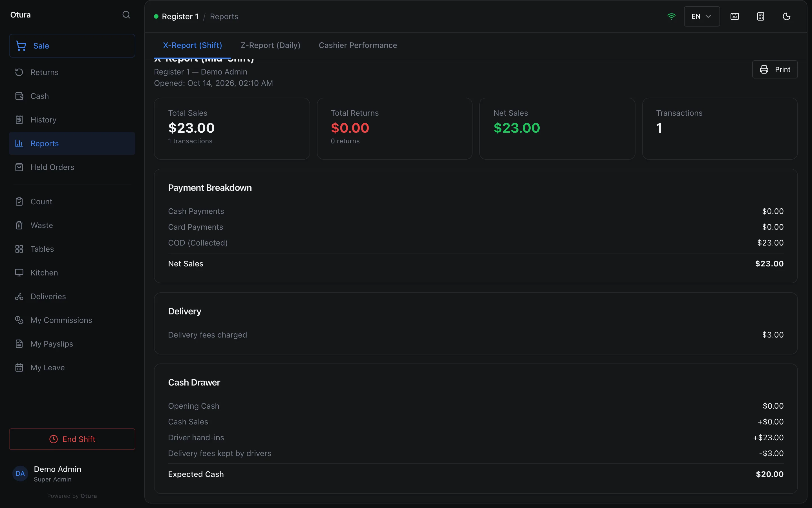Click the clock icon in End Shift
812x508 pixels.
tap(53, 439)
